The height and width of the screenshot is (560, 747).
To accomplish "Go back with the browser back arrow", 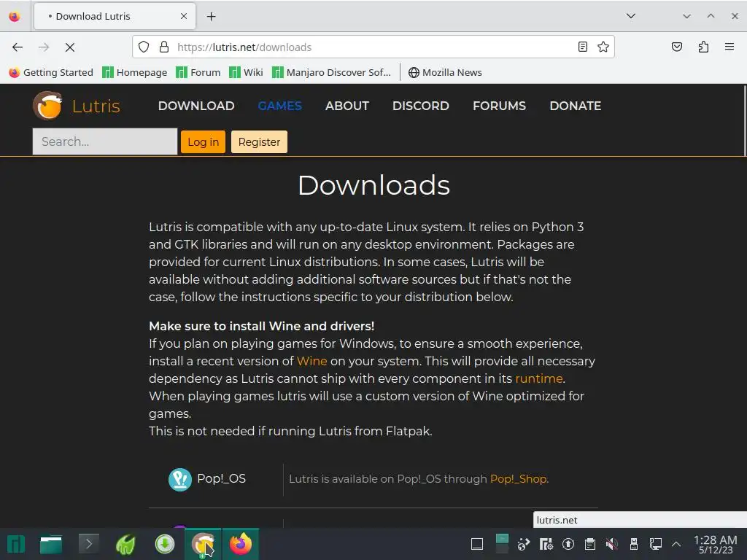I will pos(18,47).
